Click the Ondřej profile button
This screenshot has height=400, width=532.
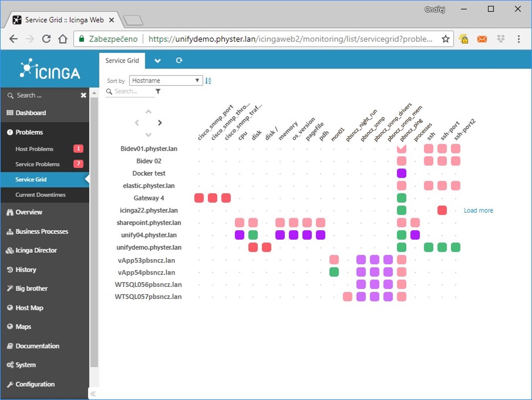435,9
